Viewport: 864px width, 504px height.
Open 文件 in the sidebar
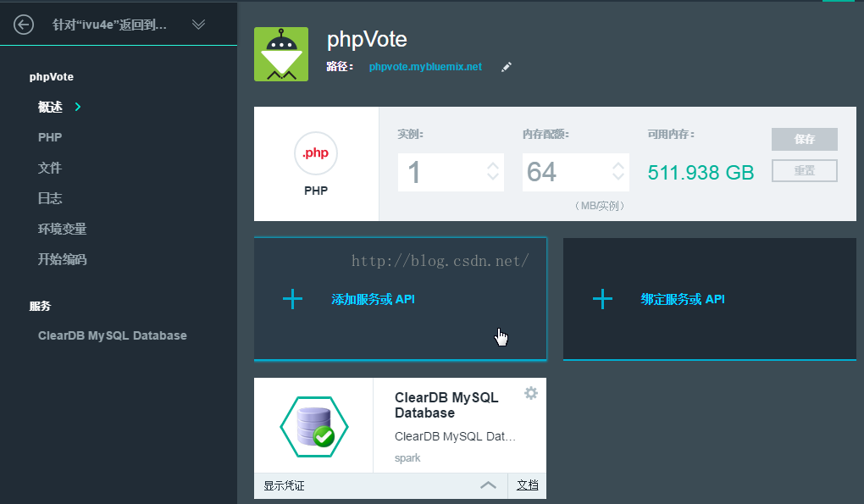click(50, 168)
